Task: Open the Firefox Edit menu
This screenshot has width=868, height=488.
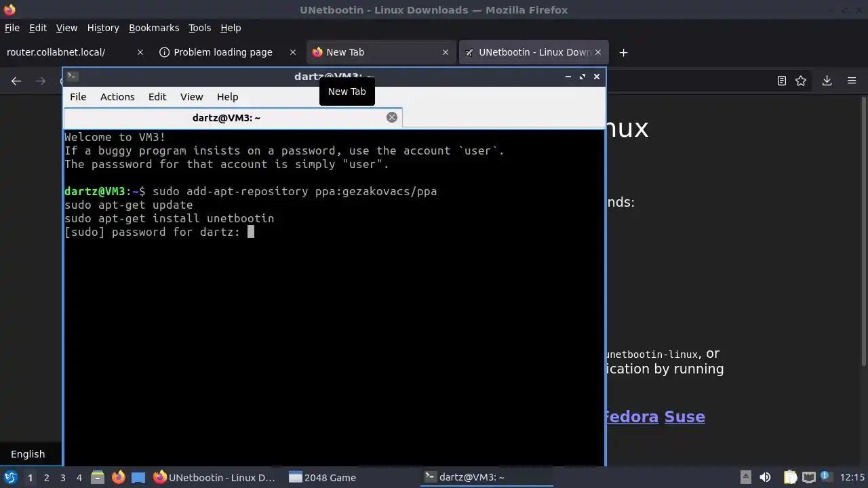Action: point(38,28)
